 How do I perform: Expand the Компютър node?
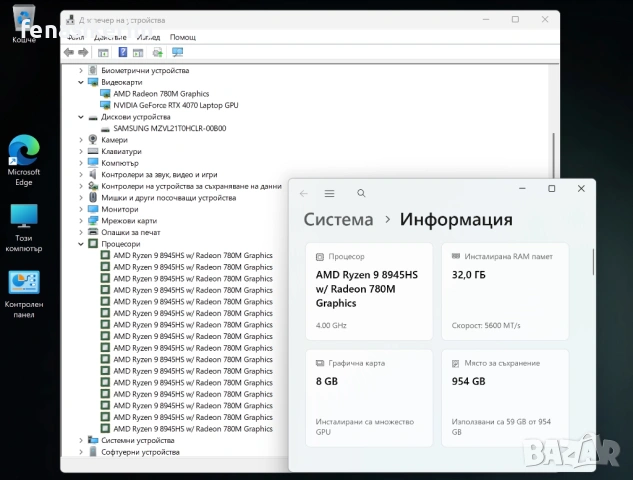[81, 163]
